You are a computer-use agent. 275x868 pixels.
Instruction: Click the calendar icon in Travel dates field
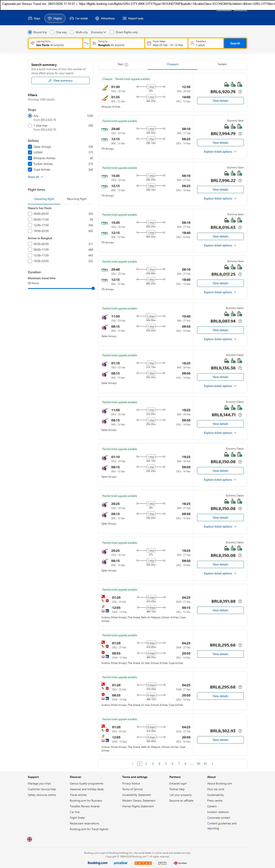(x=149, y=43)
